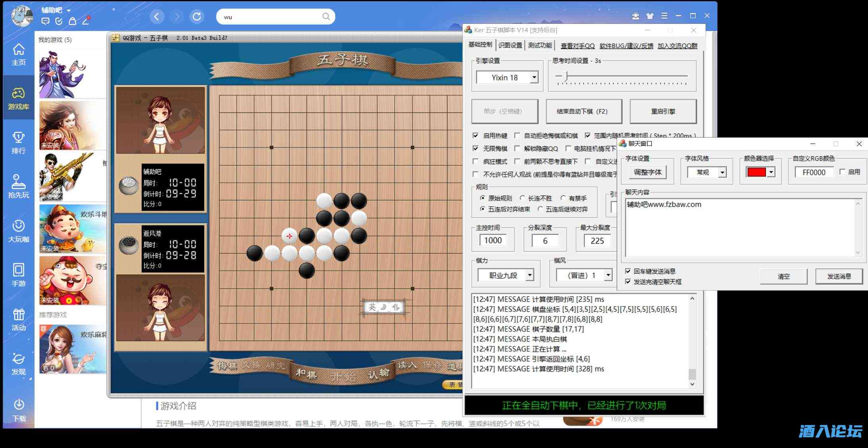Screen dimensions: 868x448
Task: Switch to the 测试功能 tab
Action: pyautogui.click(x=540, y=45)
